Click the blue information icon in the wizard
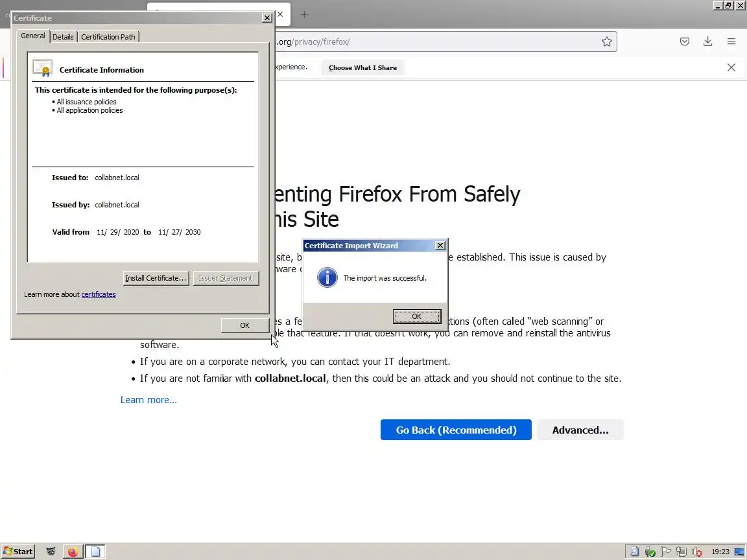Screen dimensions: 747x560 [327, 277]
